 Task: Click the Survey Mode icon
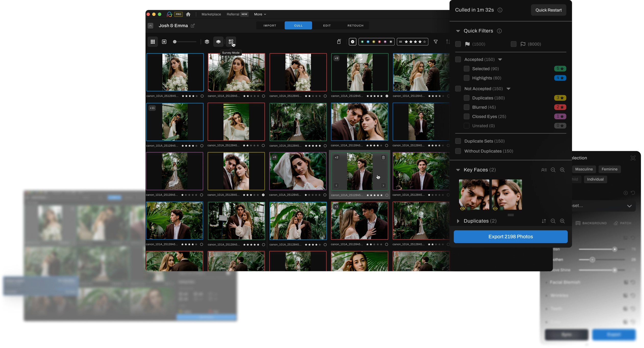pyautogui.click(x=231, y=42)
